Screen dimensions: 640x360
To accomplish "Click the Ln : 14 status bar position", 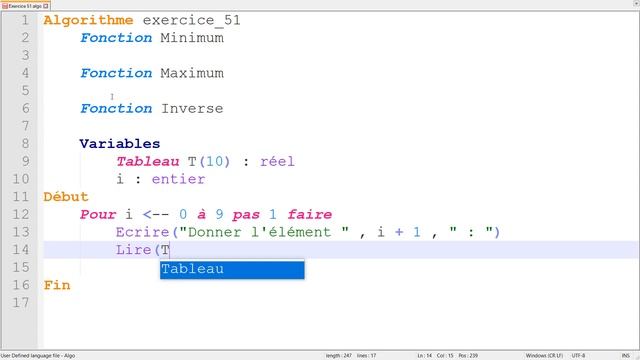I will [x=424, y=356].
